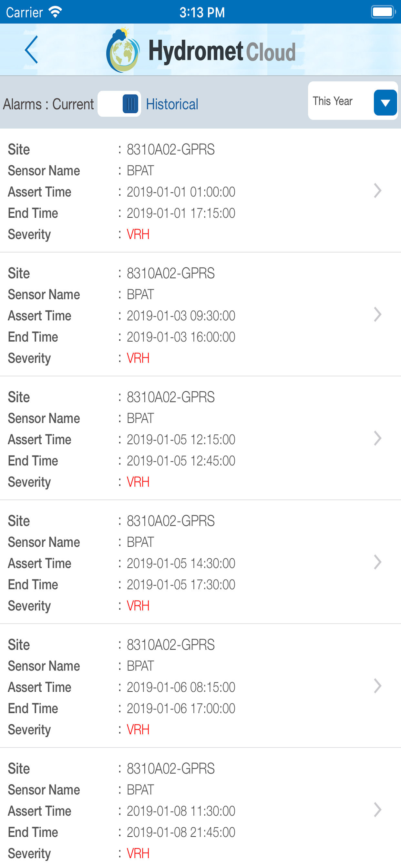This screenshot has width=401, height=868.
Task: Select the Alarms : Current label
Action: (x=48, y=104)
